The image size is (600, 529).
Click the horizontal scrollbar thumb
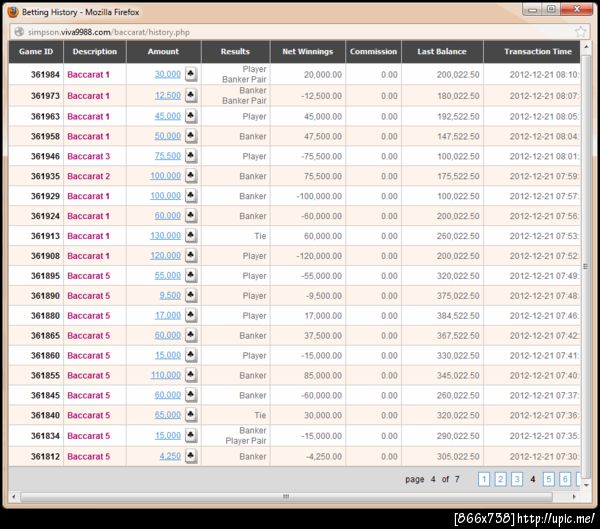click(286, 496)
